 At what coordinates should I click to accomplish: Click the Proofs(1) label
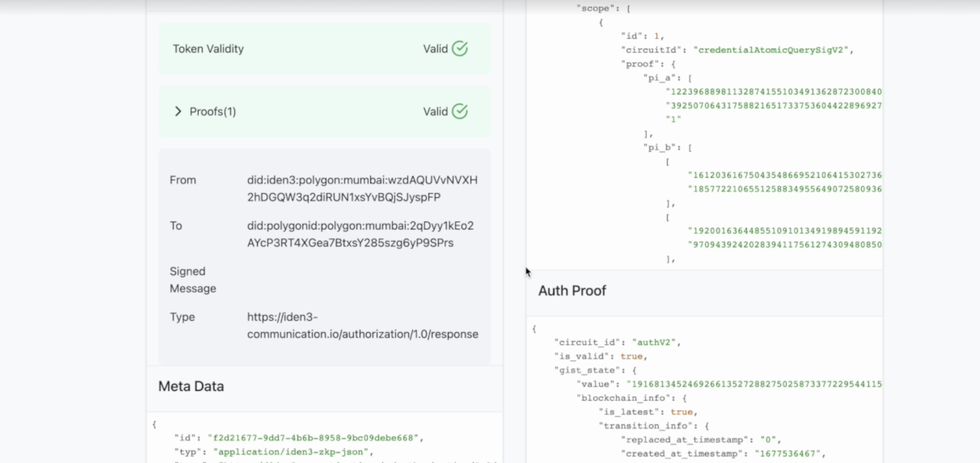pos(212,111)
